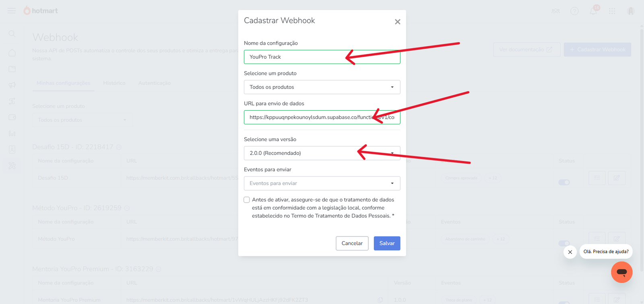Open the 'Selecione um produto' dropdown in the dialog
Viewport: 644px width, 304px height.
click(322, 87)
